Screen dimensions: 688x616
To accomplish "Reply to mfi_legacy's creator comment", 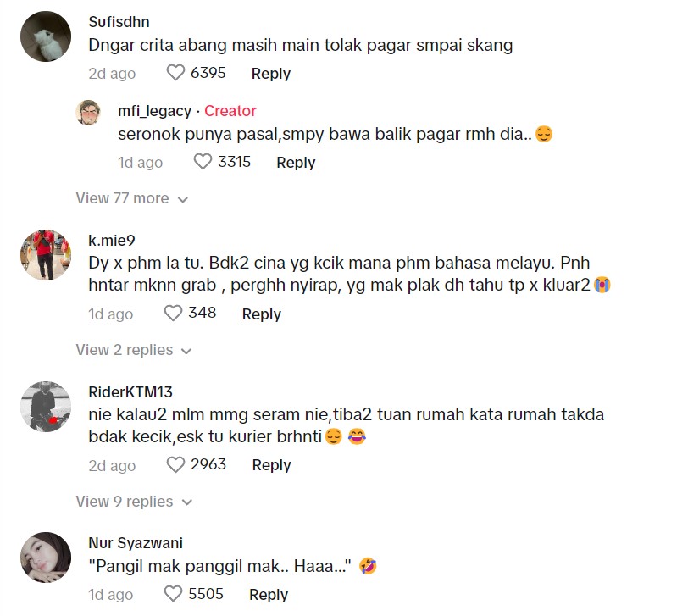I will coord(296,163).
